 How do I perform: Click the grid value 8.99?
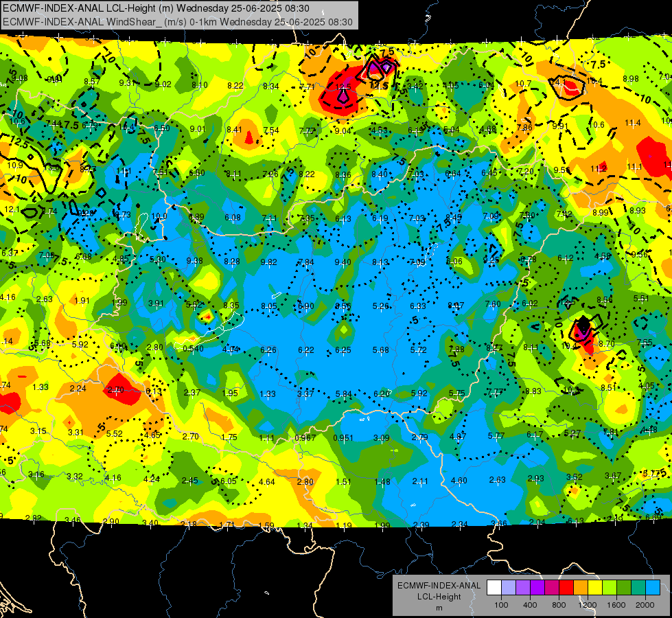(601, 212)
